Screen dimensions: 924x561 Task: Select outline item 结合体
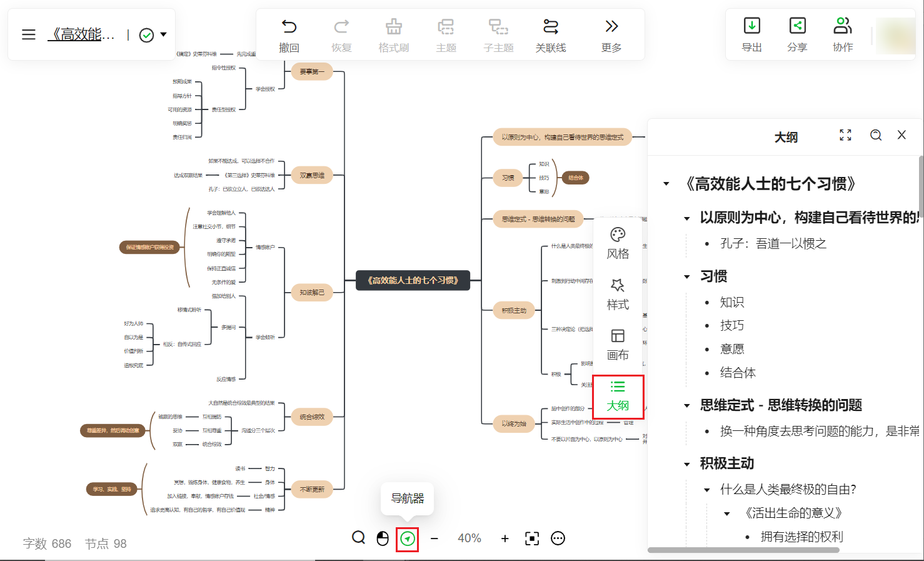point(738,373)
